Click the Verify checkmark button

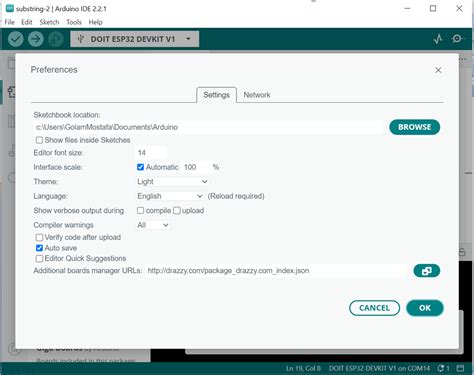pos(16,39)
